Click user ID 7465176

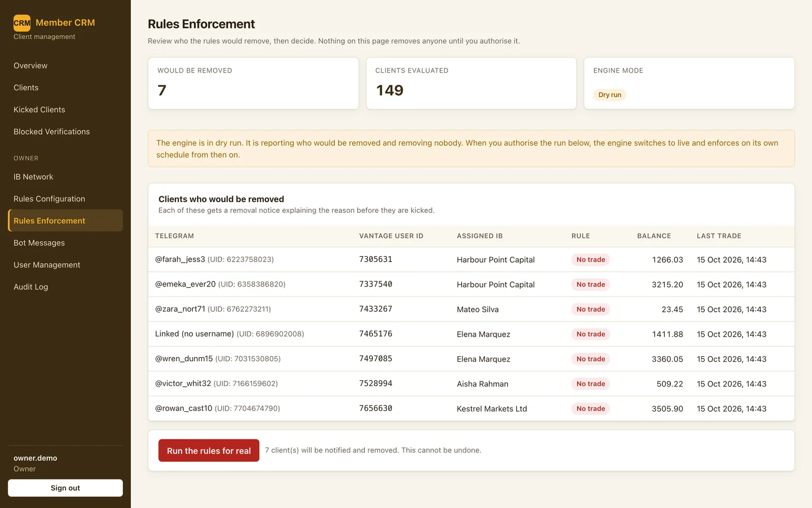376,334
